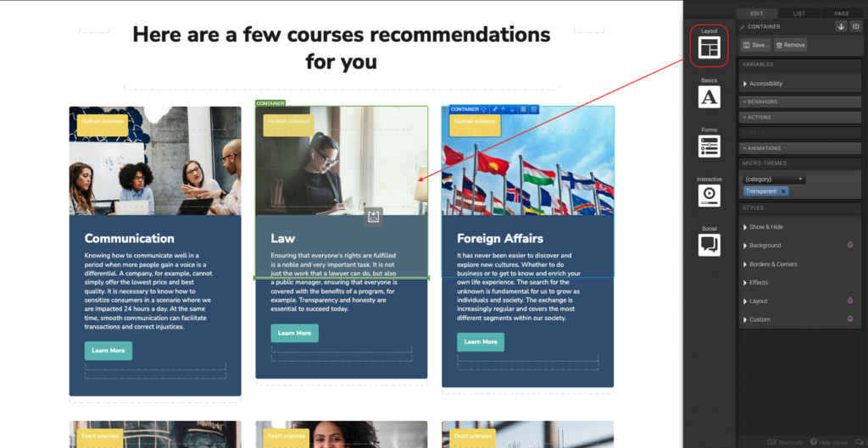
Task: Open the Interactive widgets category
Action: coord(709,196)
